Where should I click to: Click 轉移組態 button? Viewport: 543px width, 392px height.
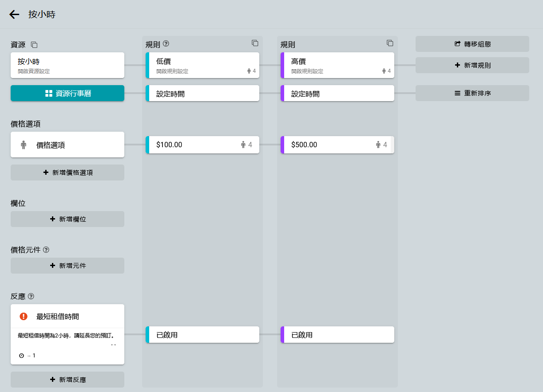tap(472, 44)
